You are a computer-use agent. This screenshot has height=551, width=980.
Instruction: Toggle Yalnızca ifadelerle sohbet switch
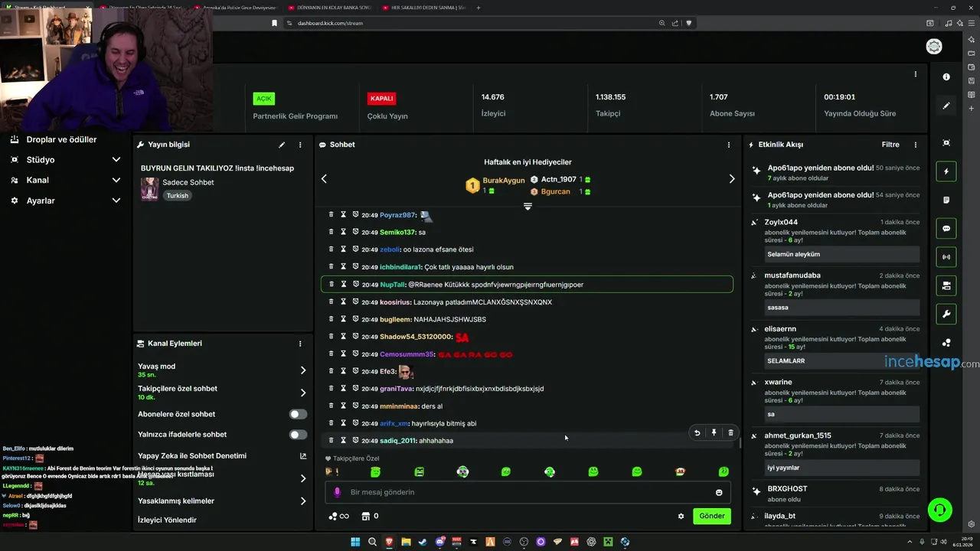(x=298, y=435)
